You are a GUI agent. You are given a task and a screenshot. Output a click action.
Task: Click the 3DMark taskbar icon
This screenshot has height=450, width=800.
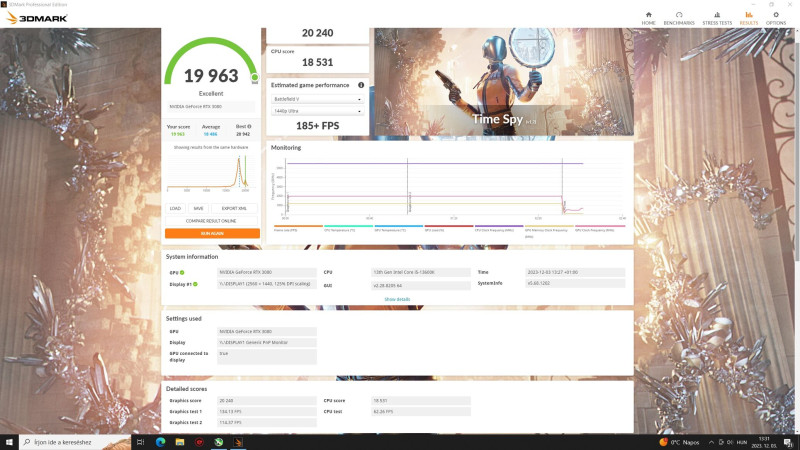(238, 442)
